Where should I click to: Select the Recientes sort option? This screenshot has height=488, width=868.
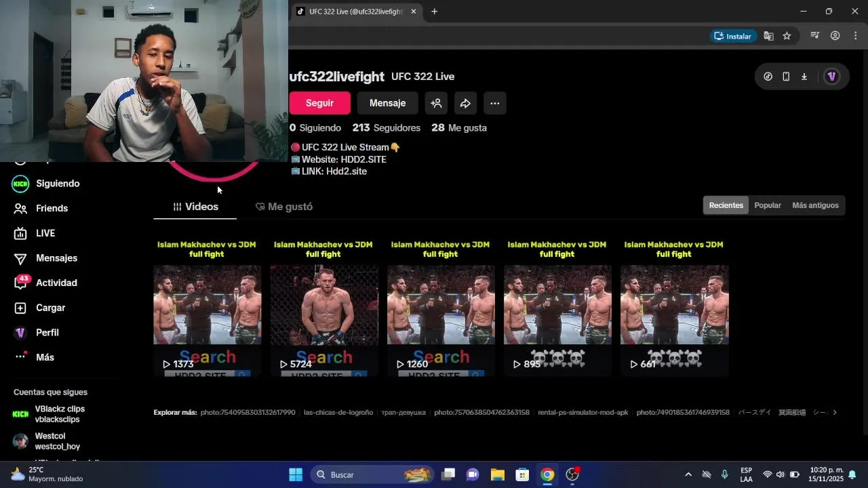coord(726,205)
